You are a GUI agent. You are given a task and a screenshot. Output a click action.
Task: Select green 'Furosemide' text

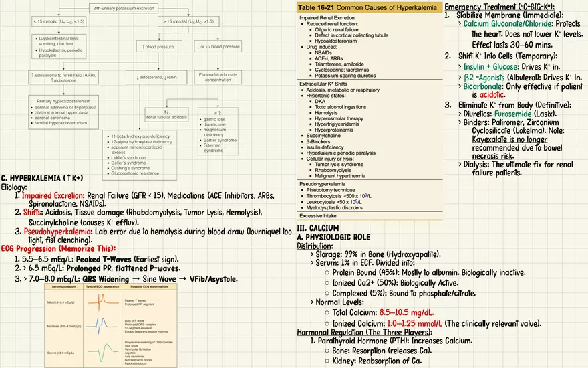pos(512,114)
